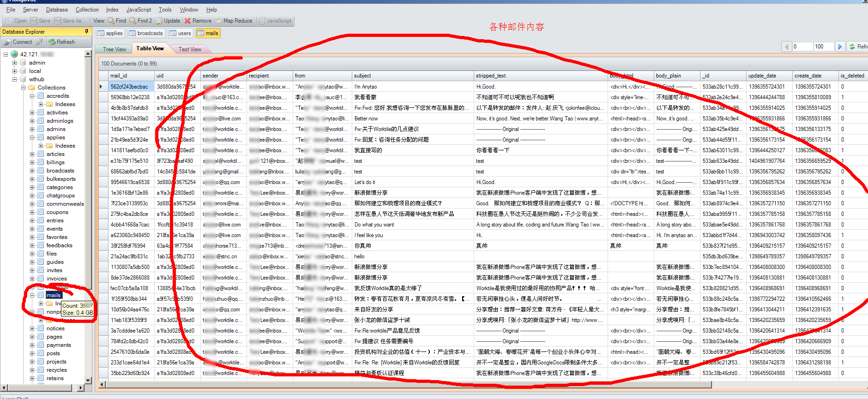Collapse the applies collection node
868x399 pixels.
(x=32, y=137)
